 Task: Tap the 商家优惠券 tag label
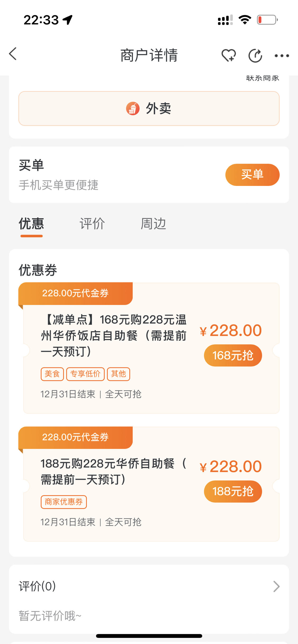pos(64,502)
